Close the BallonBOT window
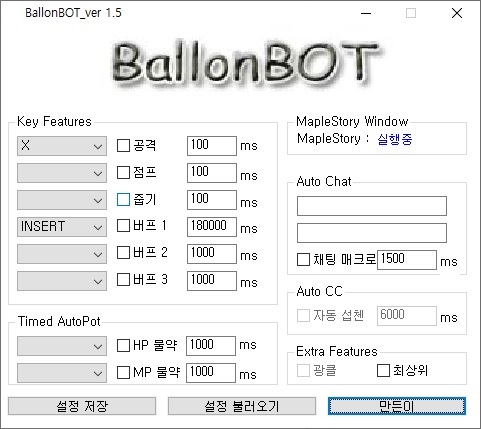Screen dimensions: 481x429 point(457,13)
